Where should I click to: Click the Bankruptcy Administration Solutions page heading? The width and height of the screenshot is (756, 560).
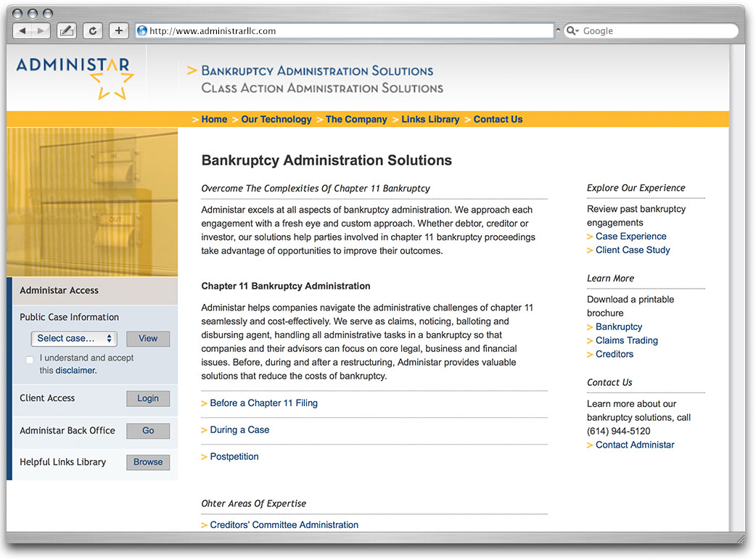pos(326,160)
